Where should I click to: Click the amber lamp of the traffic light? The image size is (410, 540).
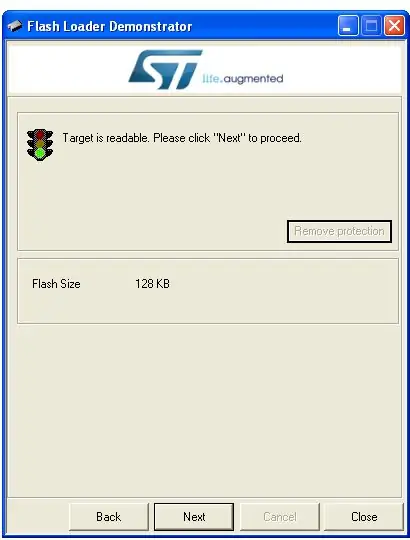tap(40, 144)
